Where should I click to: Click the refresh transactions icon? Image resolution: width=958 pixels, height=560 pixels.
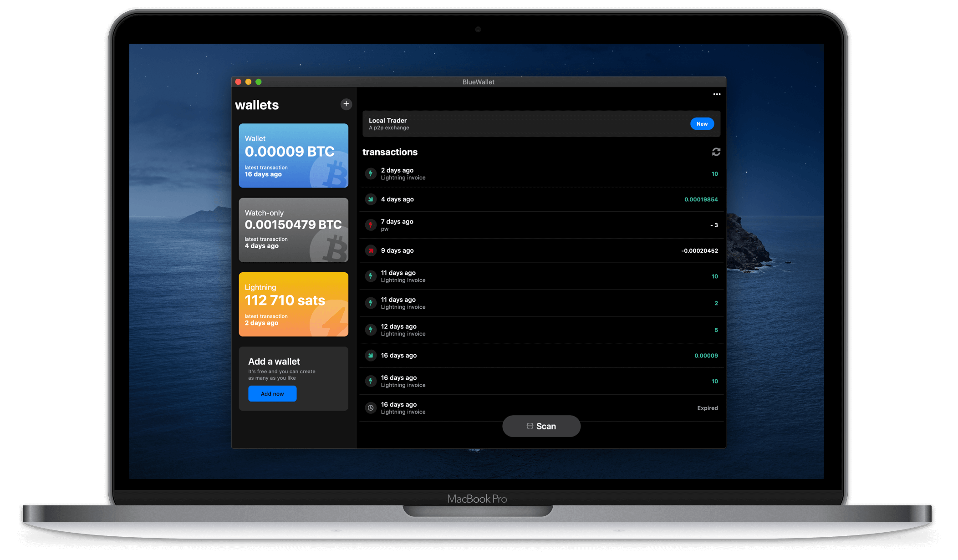point(715,152)
